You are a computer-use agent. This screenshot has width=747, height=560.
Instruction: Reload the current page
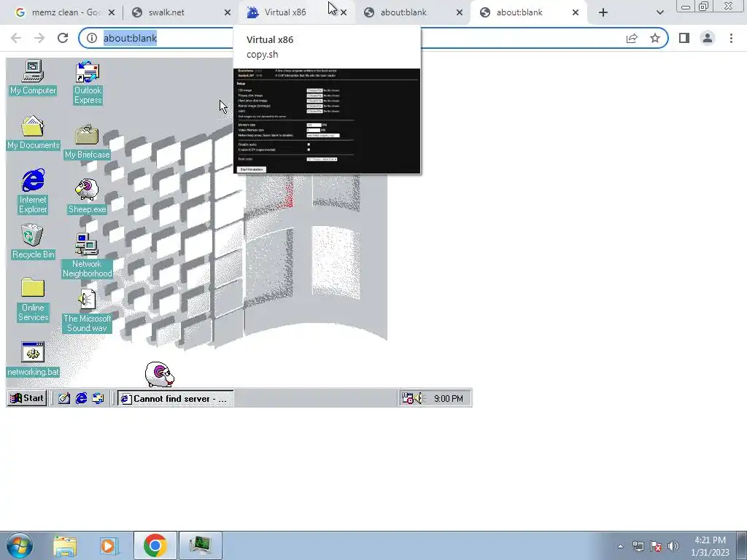(63, 38)
